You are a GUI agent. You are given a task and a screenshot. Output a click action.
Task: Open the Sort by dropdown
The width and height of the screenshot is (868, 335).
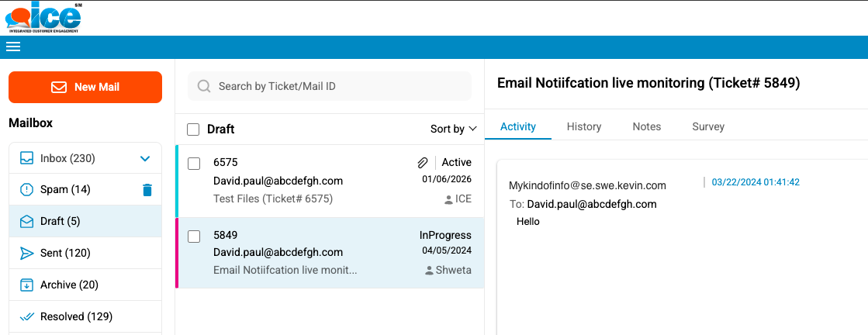pos(453,129)
